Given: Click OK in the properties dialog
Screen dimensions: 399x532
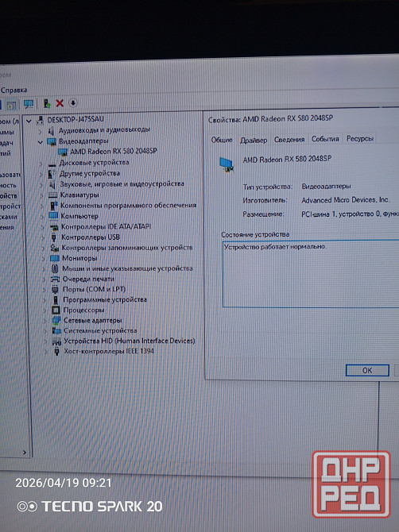Looking at the screenshot, I should tap(367, 371).
